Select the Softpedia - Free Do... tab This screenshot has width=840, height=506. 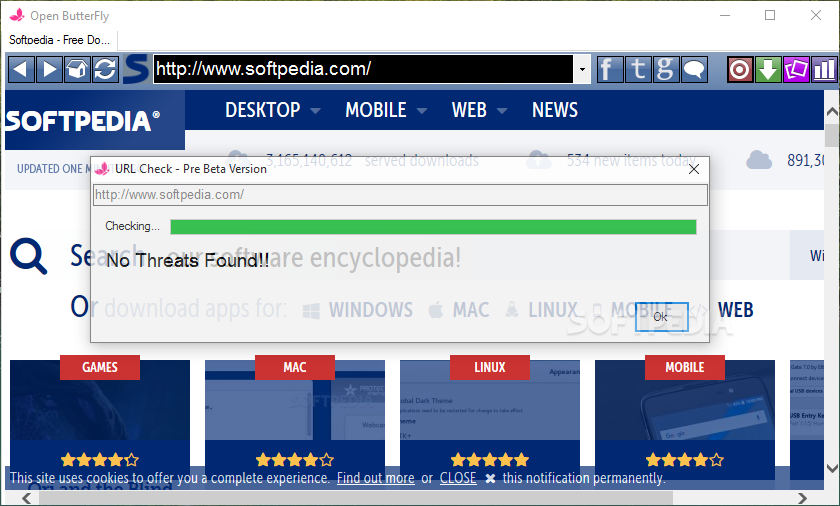60,40
